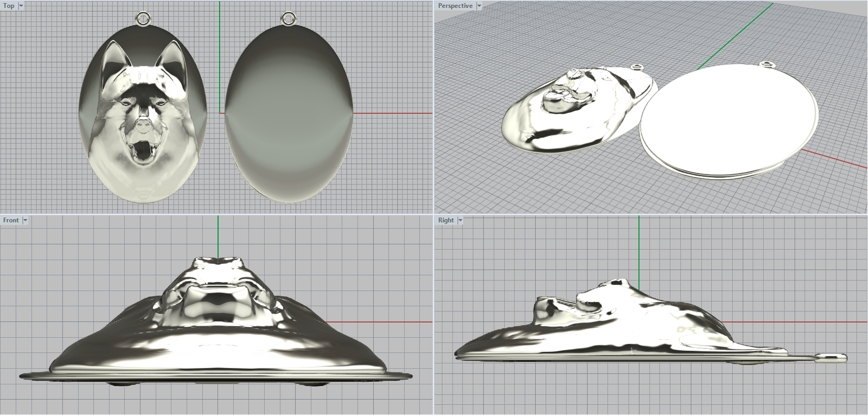The width and height of the screenshot is (868, 419).
Task: Open the Right viewport dropdown arrow
Action: pos(460,220)
